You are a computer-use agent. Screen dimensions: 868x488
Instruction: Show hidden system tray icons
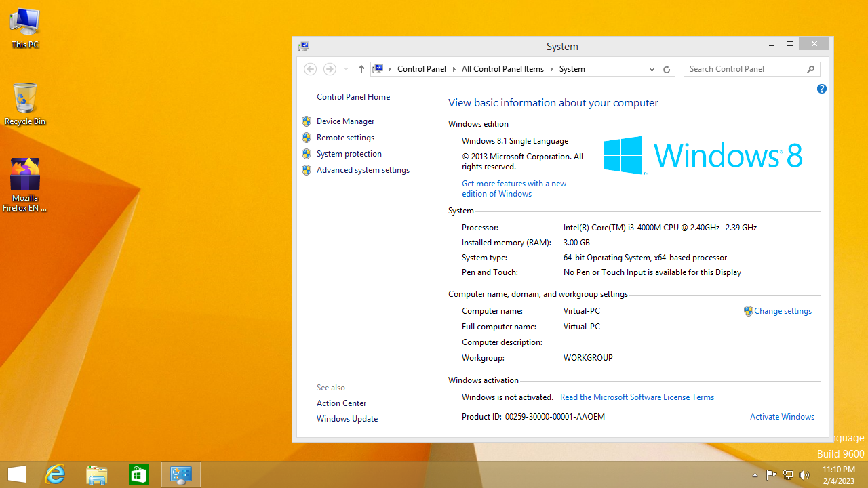pos(755,475)
